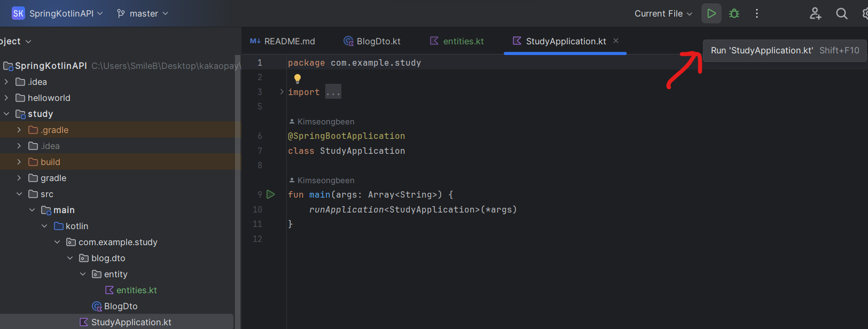Expand the .gradle folder
This screenshot has width=868, height=329.
click(x=19, y=130)
